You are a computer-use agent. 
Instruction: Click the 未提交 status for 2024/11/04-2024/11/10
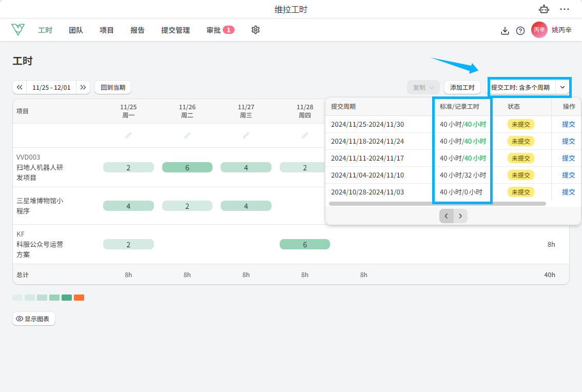[x=521, y=175]
